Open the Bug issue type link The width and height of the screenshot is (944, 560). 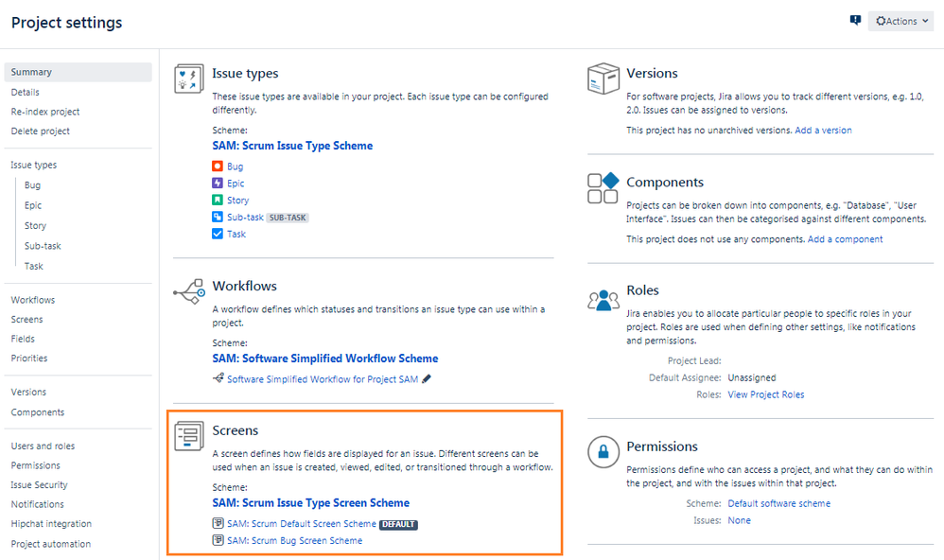click(236, 166)
